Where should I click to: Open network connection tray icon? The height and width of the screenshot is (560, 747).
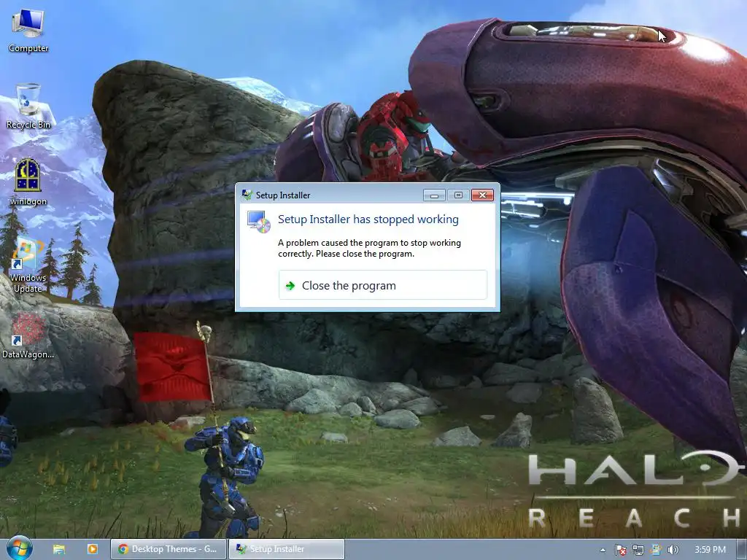tap(638, 550)
